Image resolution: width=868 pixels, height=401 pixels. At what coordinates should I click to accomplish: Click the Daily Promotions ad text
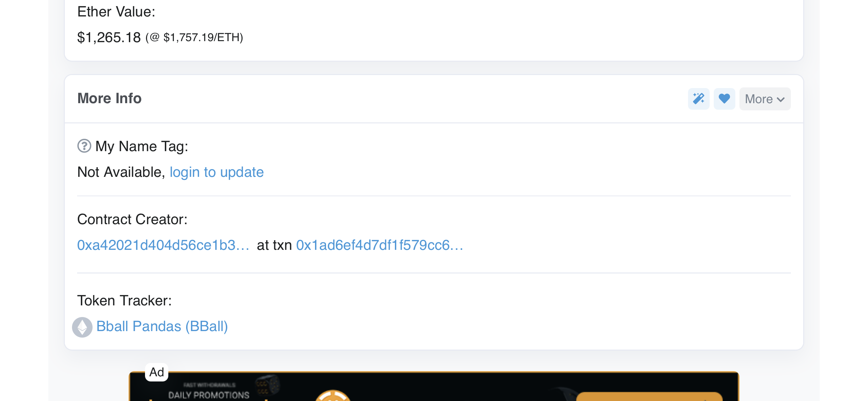click(209, 395)
